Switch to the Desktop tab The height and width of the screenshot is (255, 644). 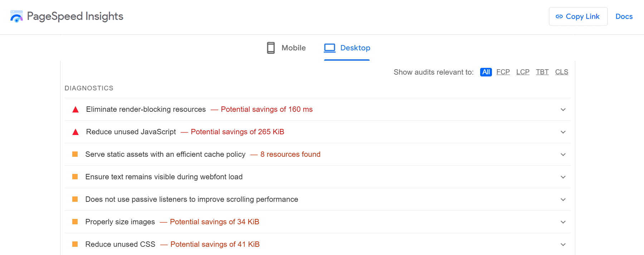(x=347, y=48)
